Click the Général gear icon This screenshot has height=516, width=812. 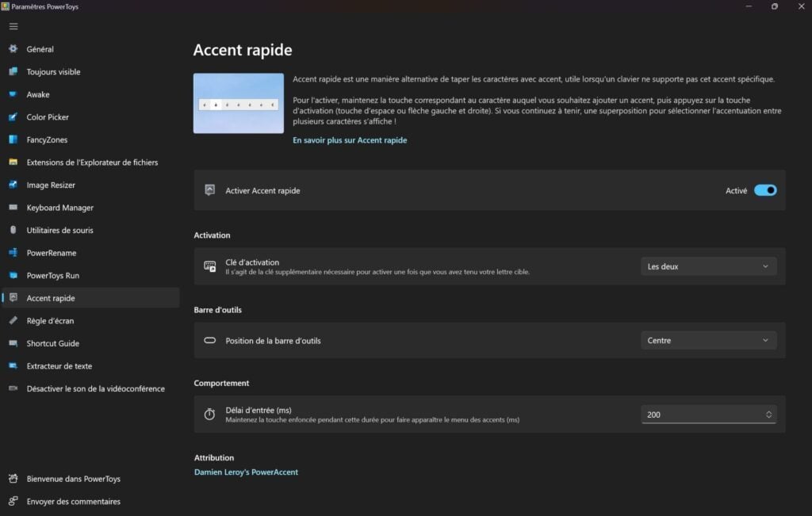13,48
